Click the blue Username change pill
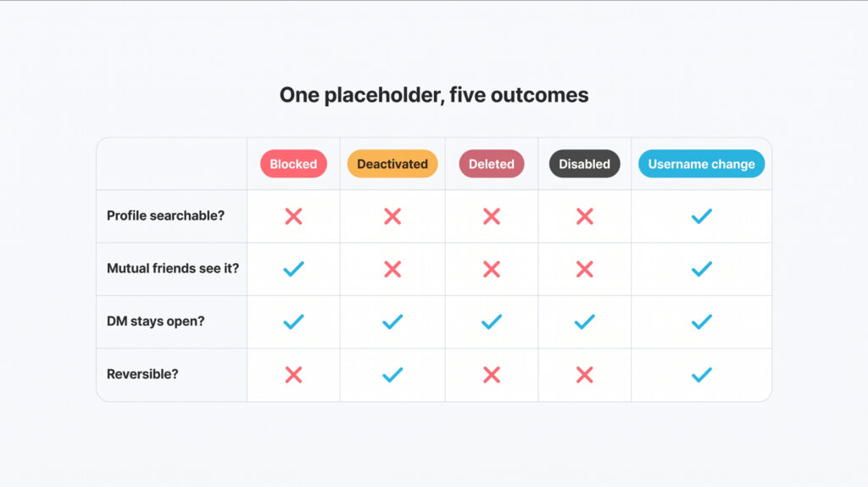The image size is (868, 487). pyautogui.click(x=701, y=164)
